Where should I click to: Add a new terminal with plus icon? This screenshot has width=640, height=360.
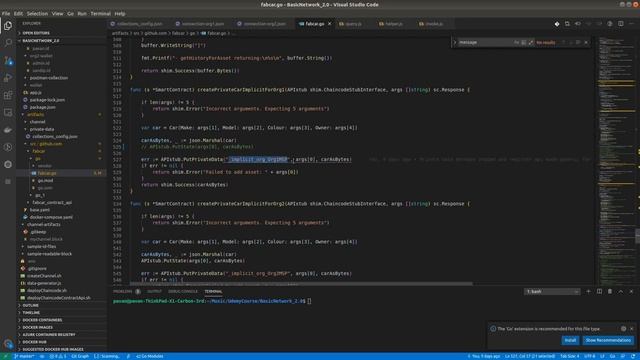click(x=588, y=291)
